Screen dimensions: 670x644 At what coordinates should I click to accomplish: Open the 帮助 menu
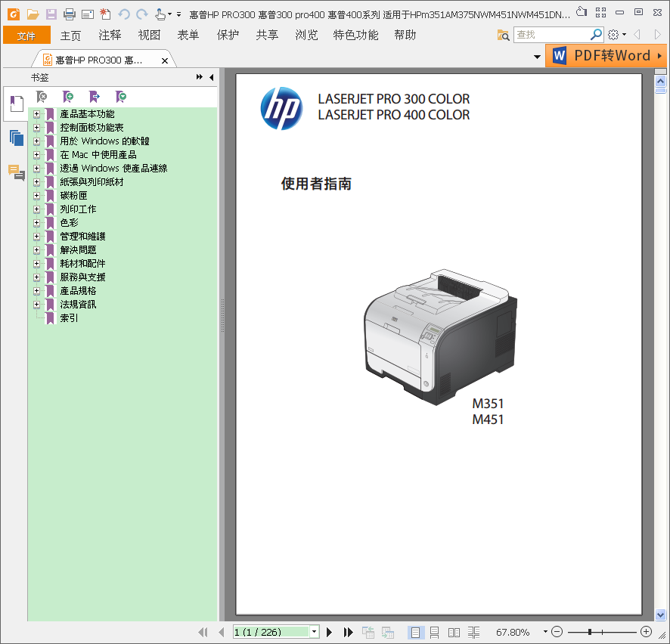pos(405,36)
